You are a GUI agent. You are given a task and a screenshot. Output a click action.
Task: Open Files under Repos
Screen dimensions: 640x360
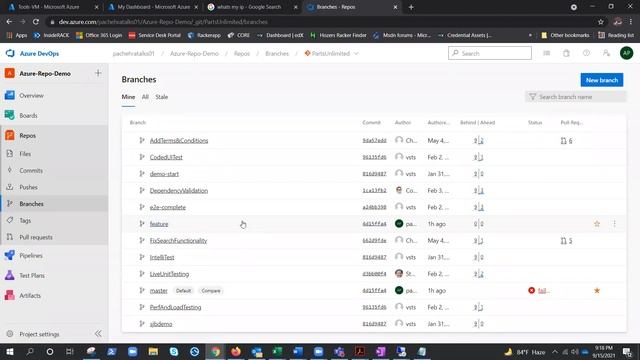25,154
